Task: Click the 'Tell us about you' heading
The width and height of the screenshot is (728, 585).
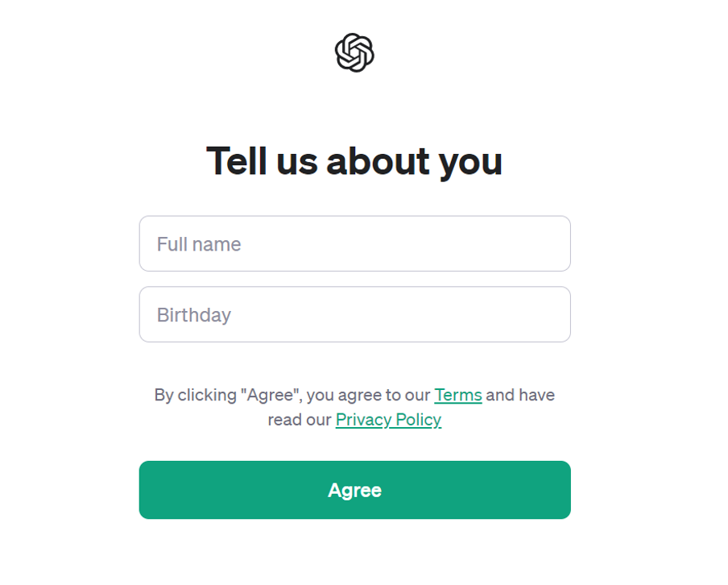Action: tap(354, 161)
